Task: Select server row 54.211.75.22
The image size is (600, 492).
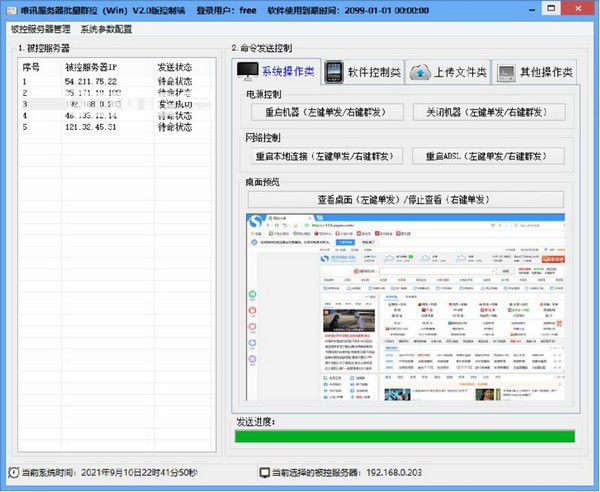Action: [117, 81]
